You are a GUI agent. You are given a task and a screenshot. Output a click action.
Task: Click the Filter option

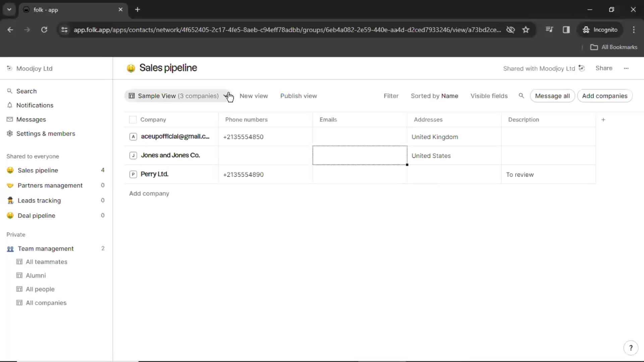(391, 96)
